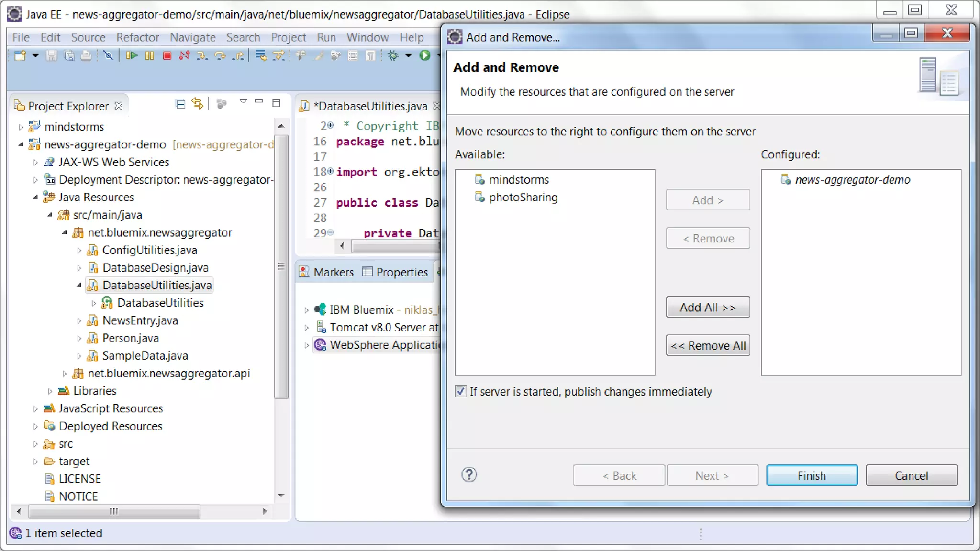Screen dimensions: 980x551
Task: Select photoSharing in Available list
Action: pos(523,198)
